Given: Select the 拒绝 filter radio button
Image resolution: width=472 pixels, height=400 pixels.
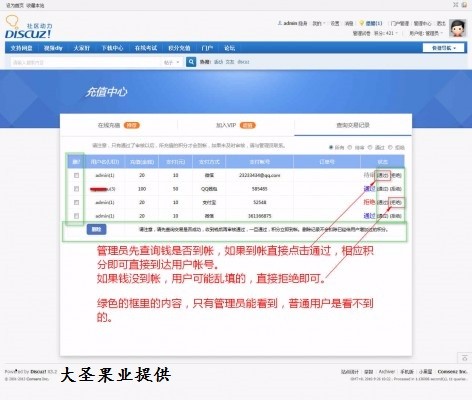Looking at the screenshot, I should [390, 147].
